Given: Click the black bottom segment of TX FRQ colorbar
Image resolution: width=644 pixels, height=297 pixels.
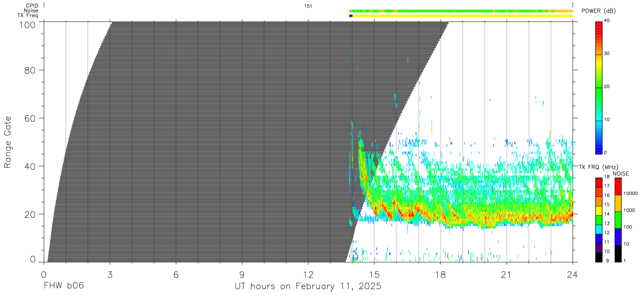Looking at the screenshot, I should point(599,258).
